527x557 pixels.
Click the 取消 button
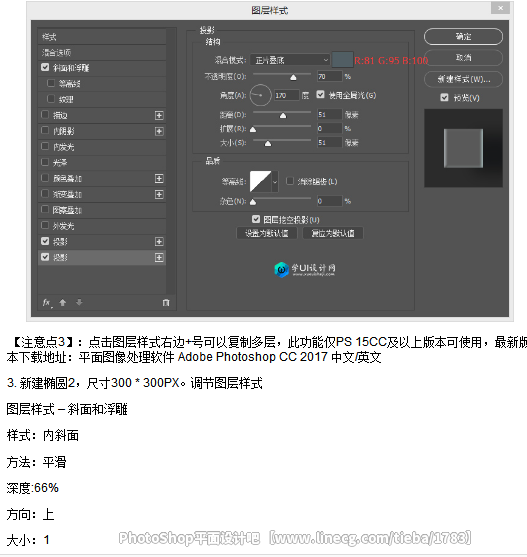(x=463, y=58)
